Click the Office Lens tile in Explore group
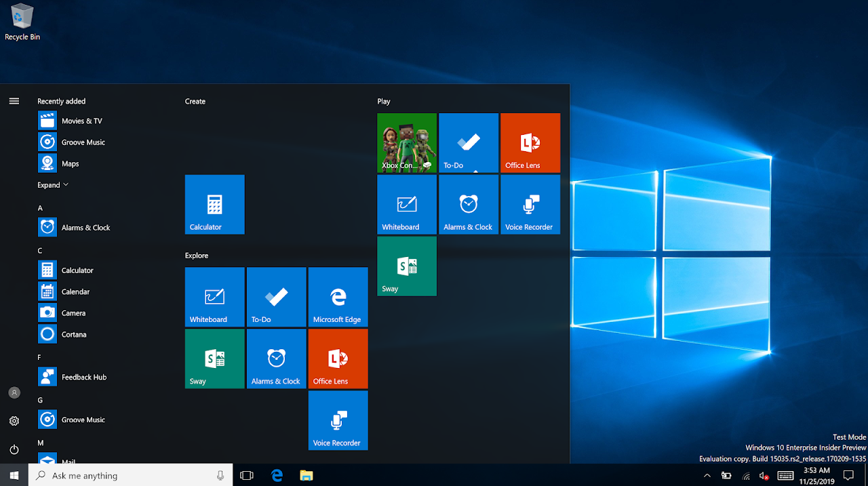This screenshot has height=486, width=868. point(338,359)
